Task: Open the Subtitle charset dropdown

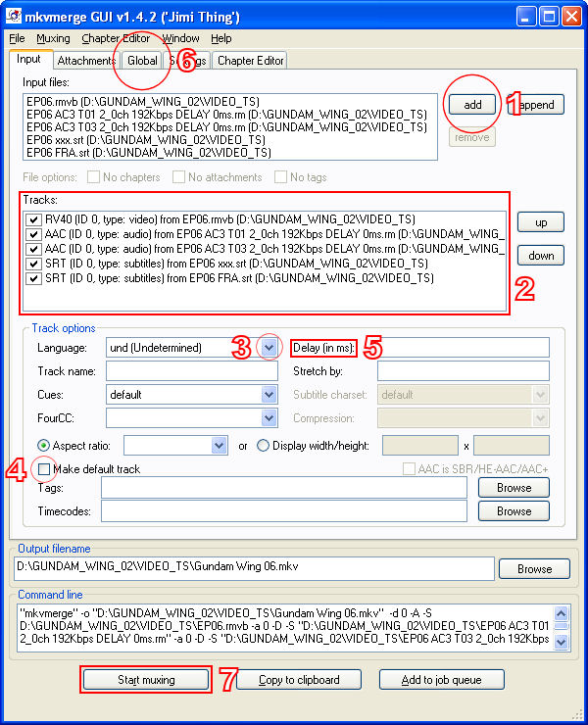Action: click(x=540, y=395)
